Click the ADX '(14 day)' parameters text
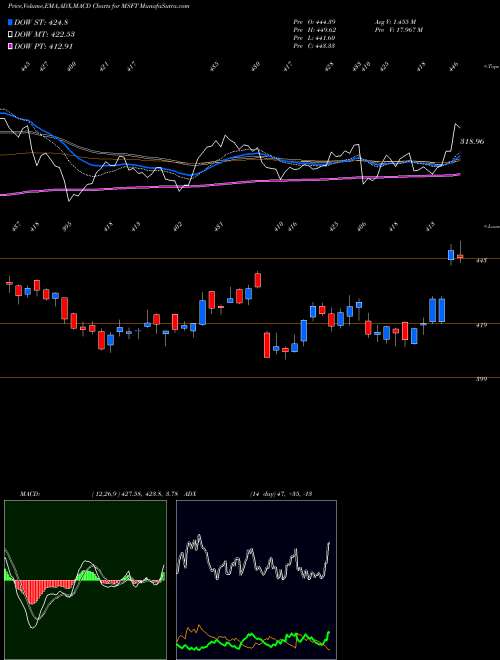The width and height of the screenshot is (500, 660). click(x=263, y=493)
